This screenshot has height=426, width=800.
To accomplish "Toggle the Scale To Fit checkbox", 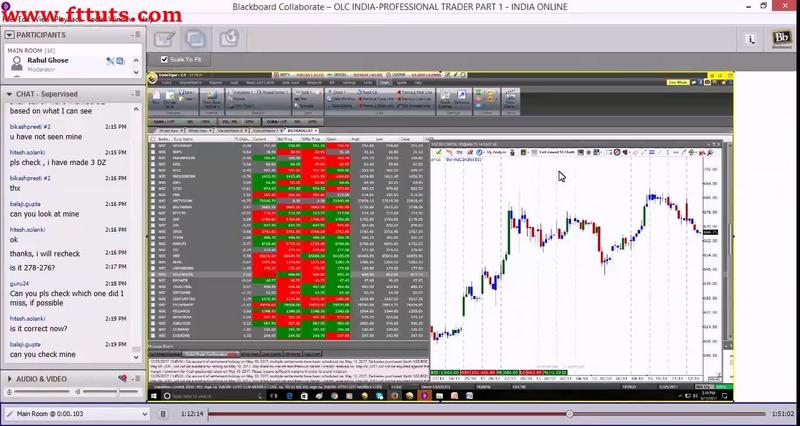I will (x=164, y=60).
